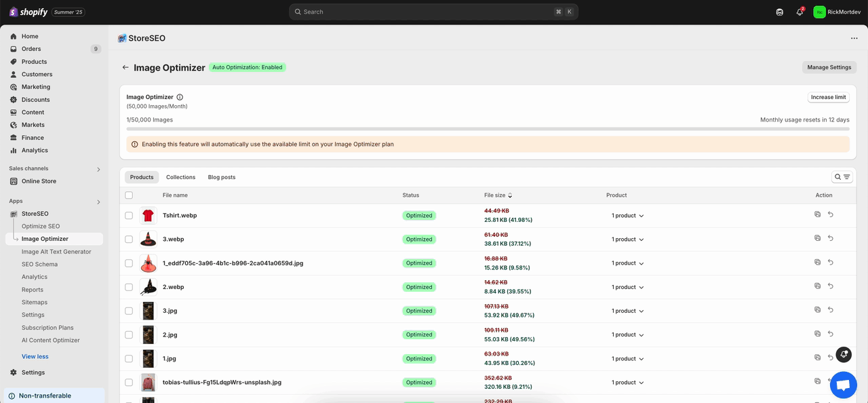
Task: Open the chat support bubble
Action: [843, 385]
